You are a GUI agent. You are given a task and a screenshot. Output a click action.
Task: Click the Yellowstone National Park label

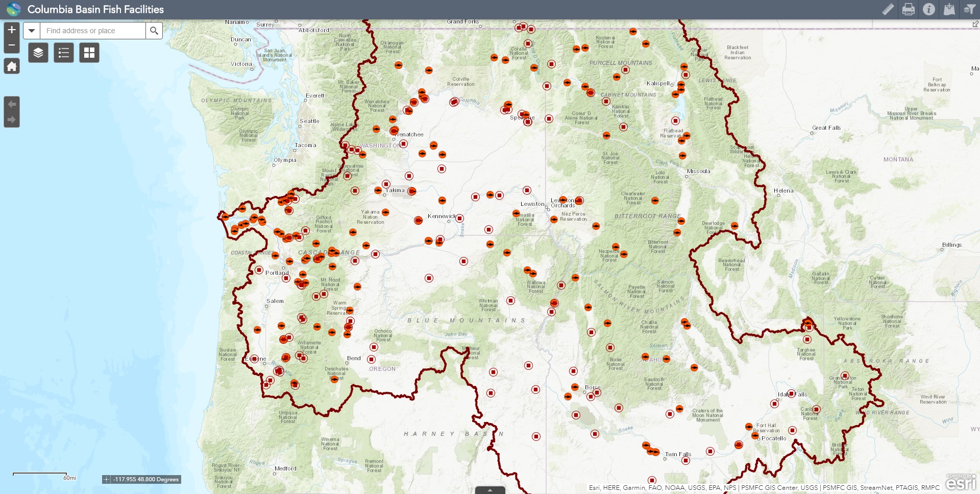pos(847,323)
